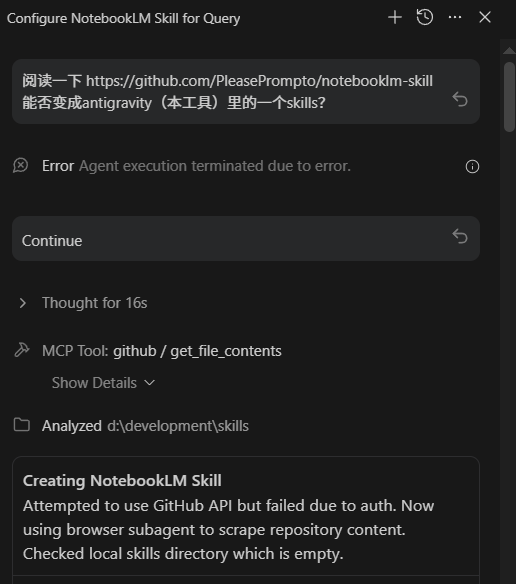This screenshot has height=584, width=516.
Task: Click the panel title Configure NotebookLM Skill
Action: coord(123,18)
